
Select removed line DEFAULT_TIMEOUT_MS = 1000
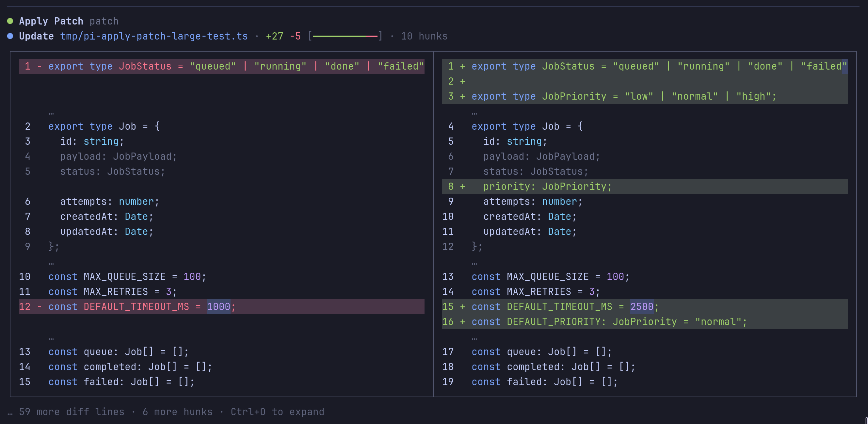point(222,307)
